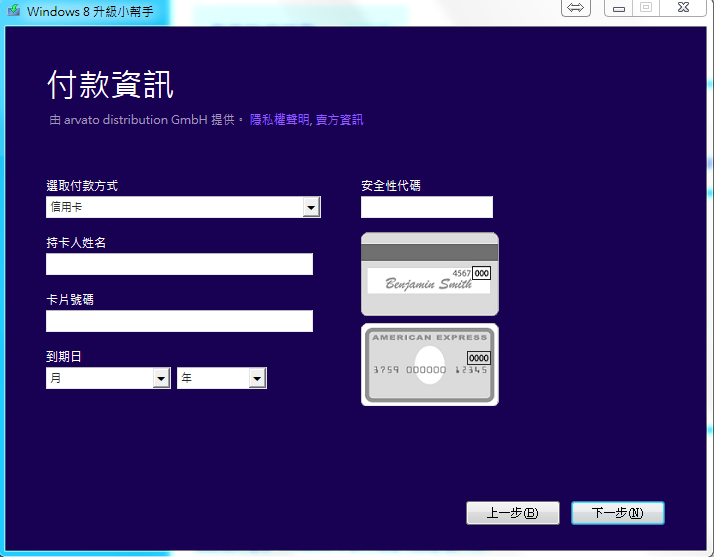Open the 選取付款方式 payment method dropdown
Screen dimensions: 714x557
(183, 207)
